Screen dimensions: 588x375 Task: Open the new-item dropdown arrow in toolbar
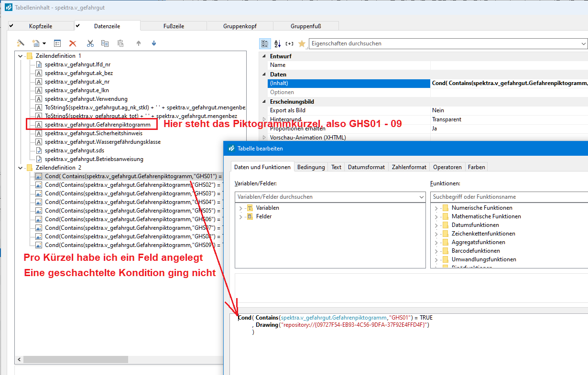[x=44, y=43]
